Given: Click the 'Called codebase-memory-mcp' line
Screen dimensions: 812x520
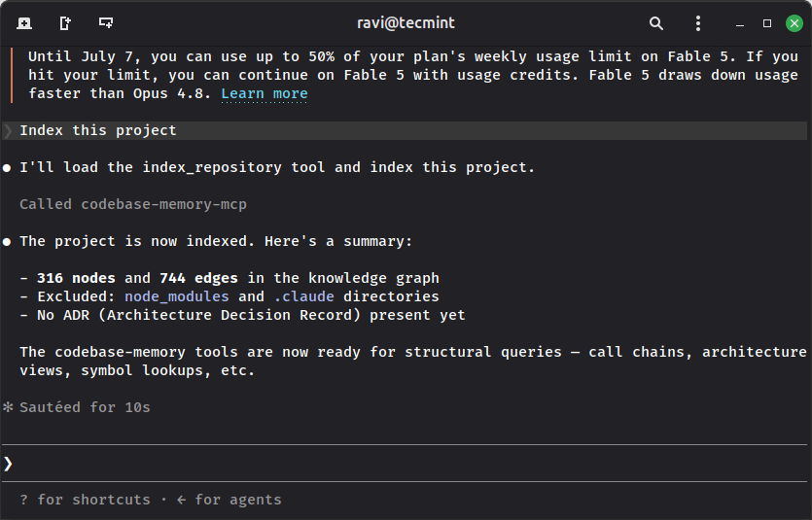Looking at the screenshot, I should (x=133, y=204).
